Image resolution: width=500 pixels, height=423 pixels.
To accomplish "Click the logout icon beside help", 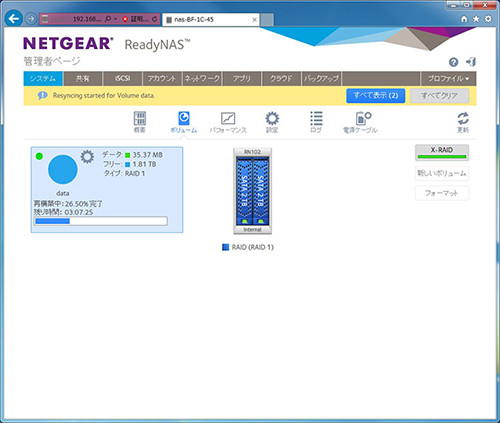I will click(x=471, y=62).
